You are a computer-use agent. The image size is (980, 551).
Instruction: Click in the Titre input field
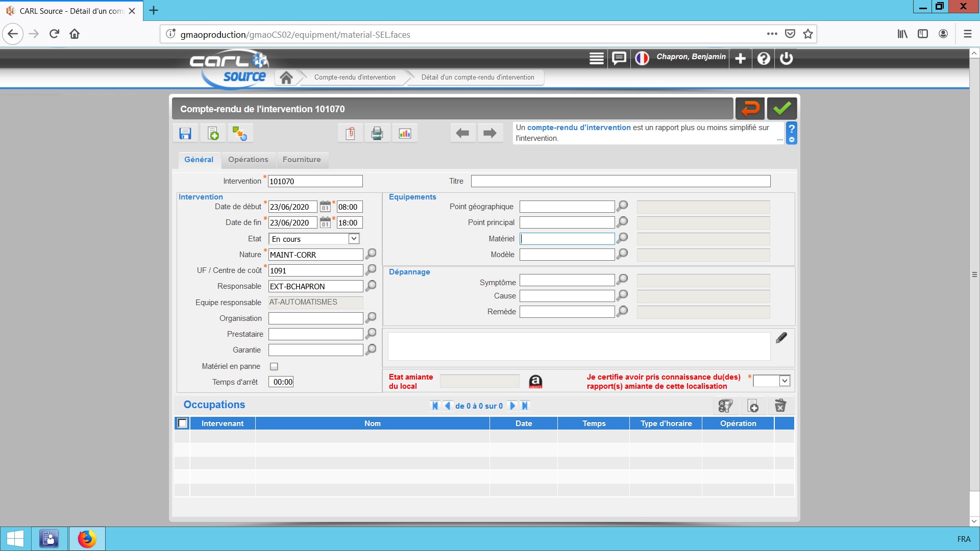tap(620, 181)
